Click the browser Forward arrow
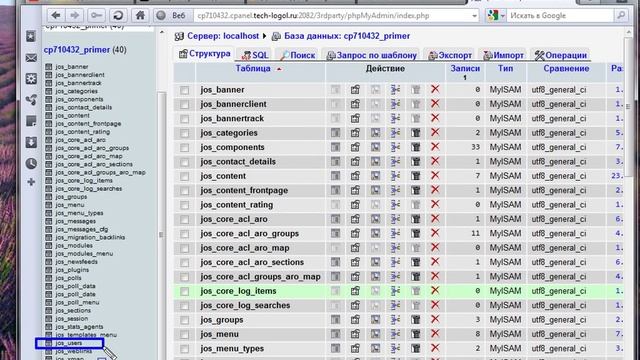Screen dimensions: 640x360 (74, 16)
